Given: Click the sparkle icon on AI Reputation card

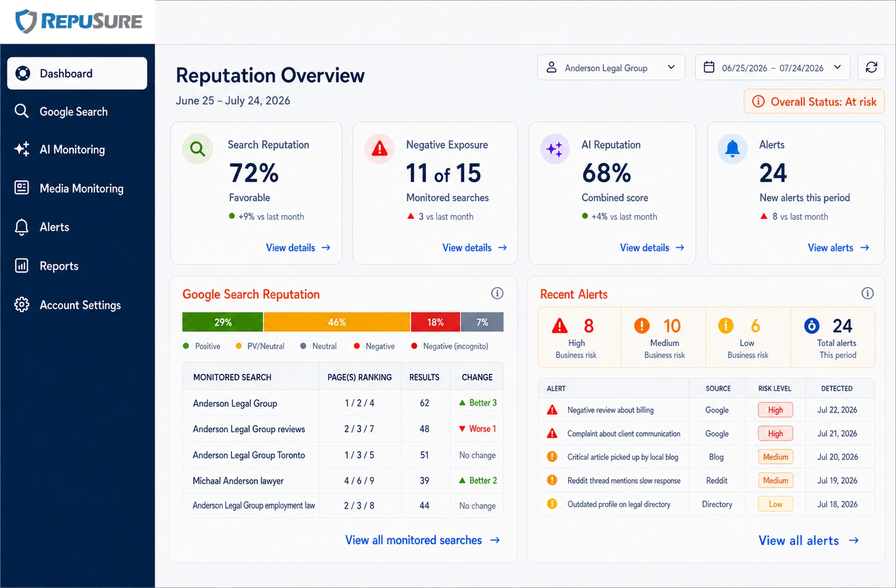Looking at the screenshot, I should (x=555, y=149).
